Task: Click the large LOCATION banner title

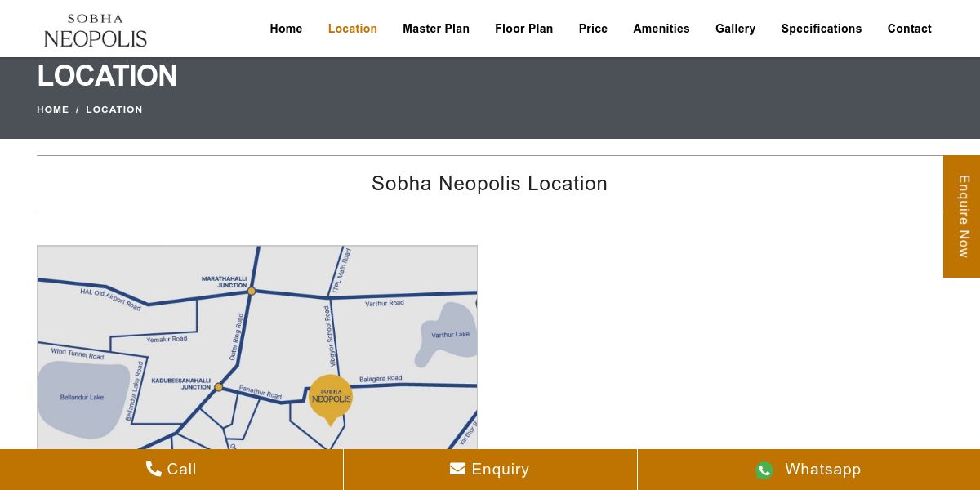Action: click(107, 76)
